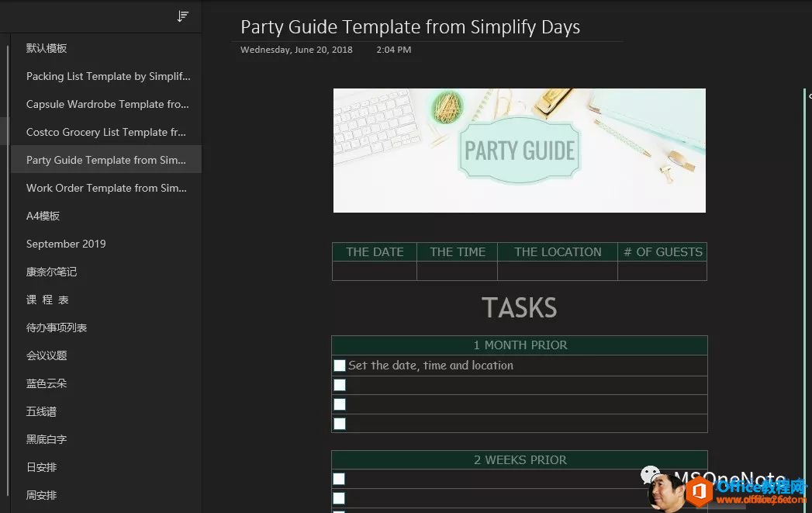This screenshot has width=812, height=513.
Task: Click the empty cell under THE DATE
Action: coord(375,271)
